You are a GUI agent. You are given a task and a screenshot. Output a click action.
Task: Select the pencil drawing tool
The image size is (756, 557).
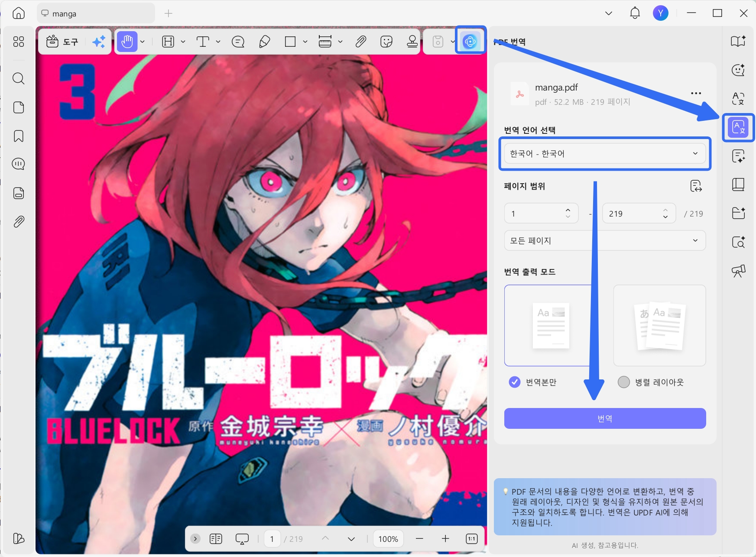[x=264, y=42]
